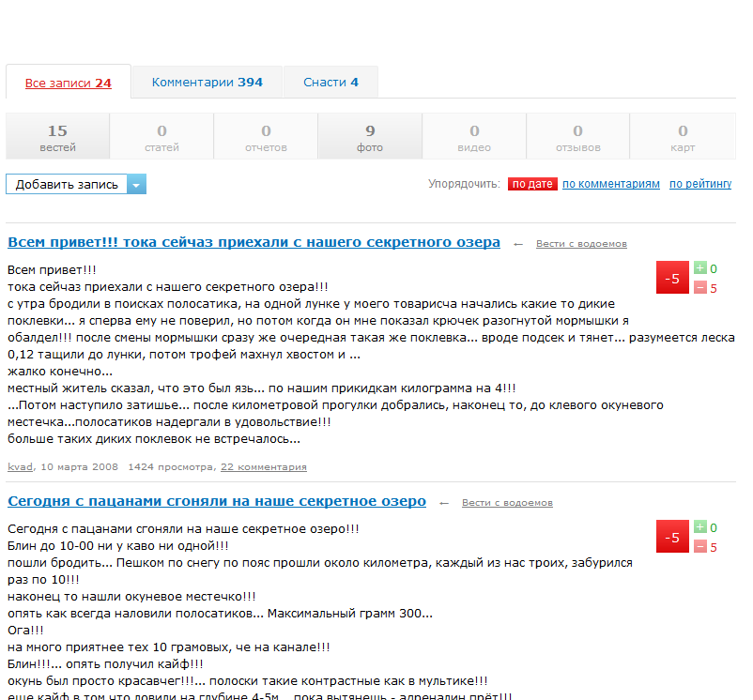Open author profile kvad
Image resolution: width=753 pixels, height=700 pixels.
20,466
